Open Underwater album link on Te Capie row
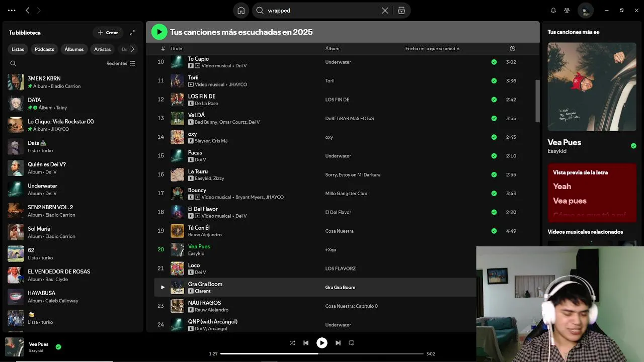 338,62
